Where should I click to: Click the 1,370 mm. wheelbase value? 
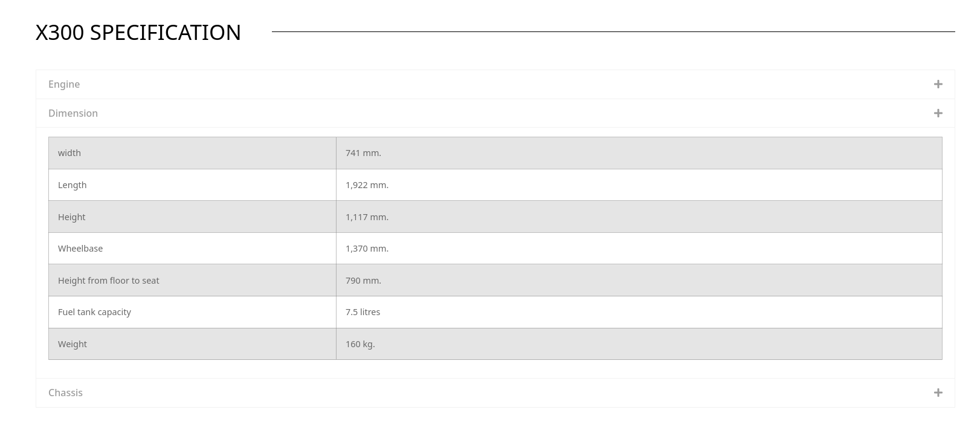[x=367, y=249]
